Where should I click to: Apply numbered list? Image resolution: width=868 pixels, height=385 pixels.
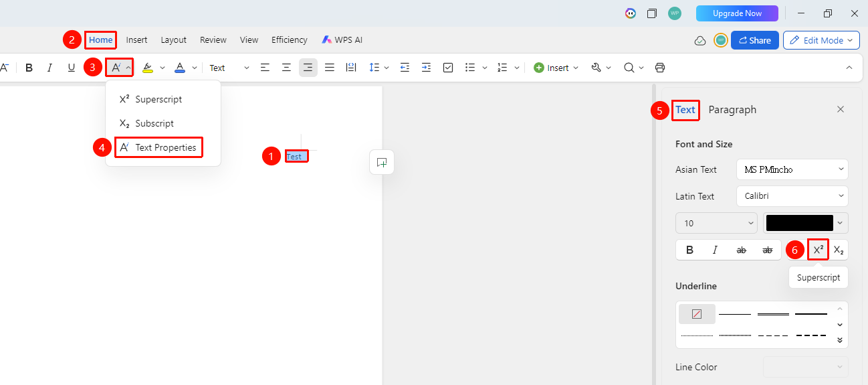click(503, 68)
